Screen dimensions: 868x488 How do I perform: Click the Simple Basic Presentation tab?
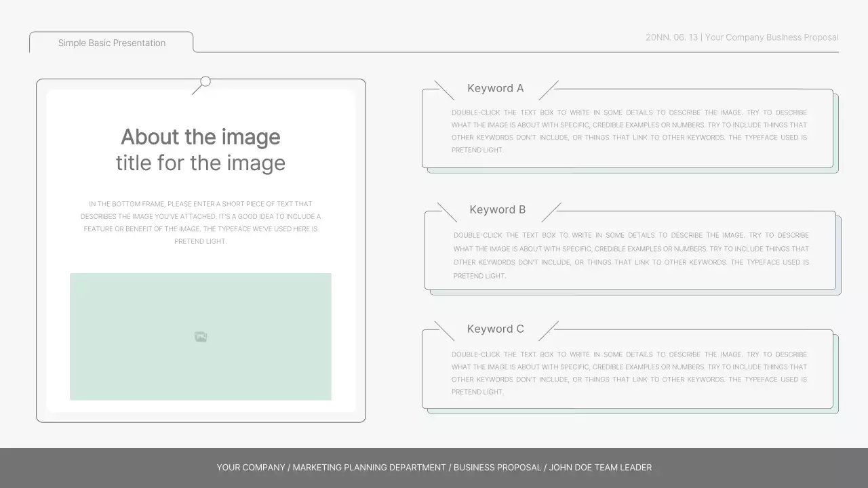coord(111,43)
